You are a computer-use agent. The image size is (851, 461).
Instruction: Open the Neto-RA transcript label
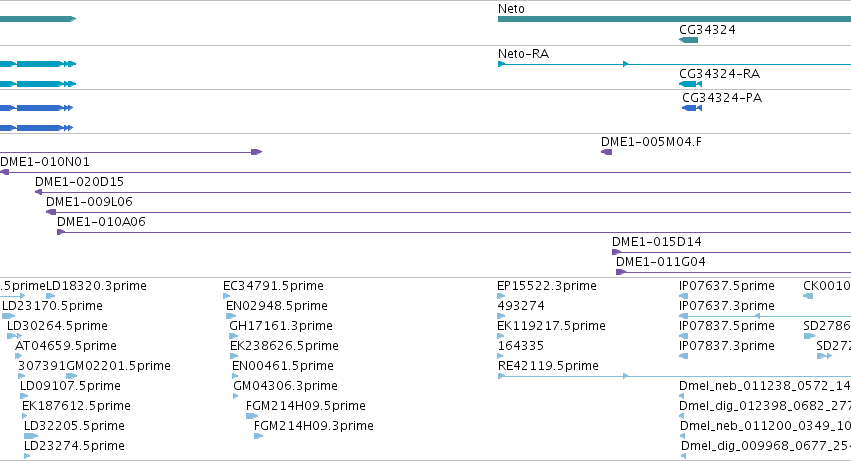pyautogui.click(x=523, y=54)
